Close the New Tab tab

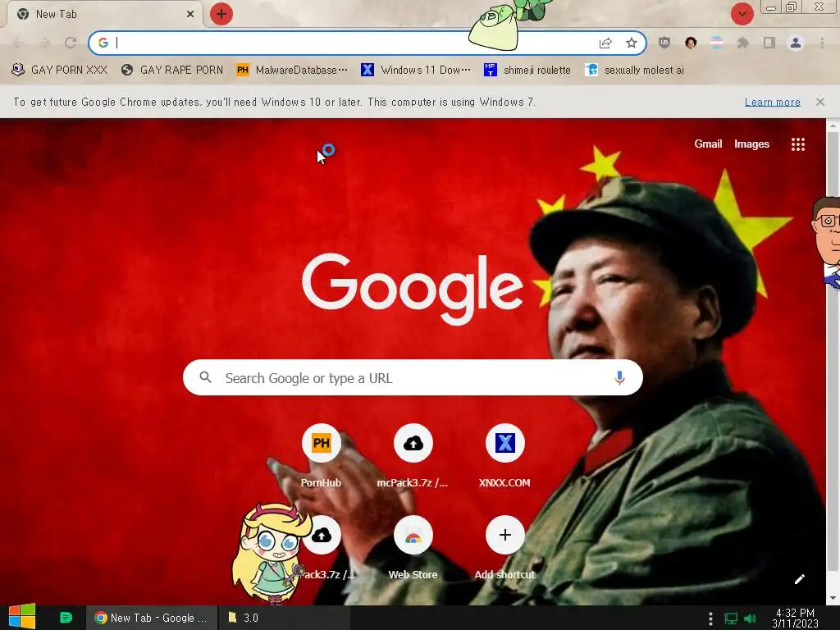point(190,15)
